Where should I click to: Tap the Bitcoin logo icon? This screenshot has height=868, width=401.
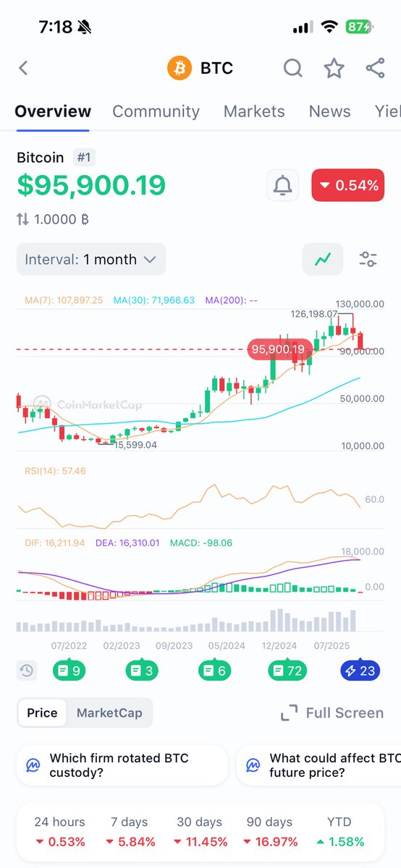[x=180, y=69]
